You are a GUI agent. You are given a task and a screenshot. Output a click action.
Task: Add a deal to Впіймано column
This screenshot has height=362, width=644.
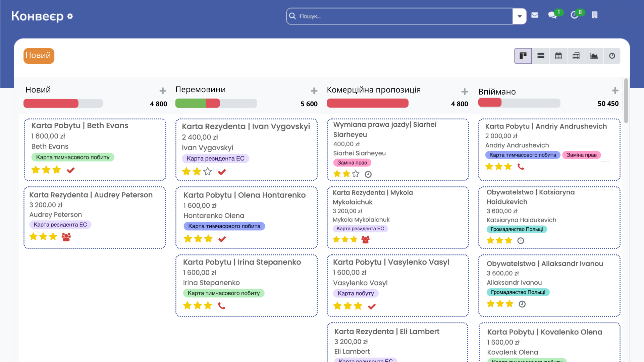click(615, 90)
